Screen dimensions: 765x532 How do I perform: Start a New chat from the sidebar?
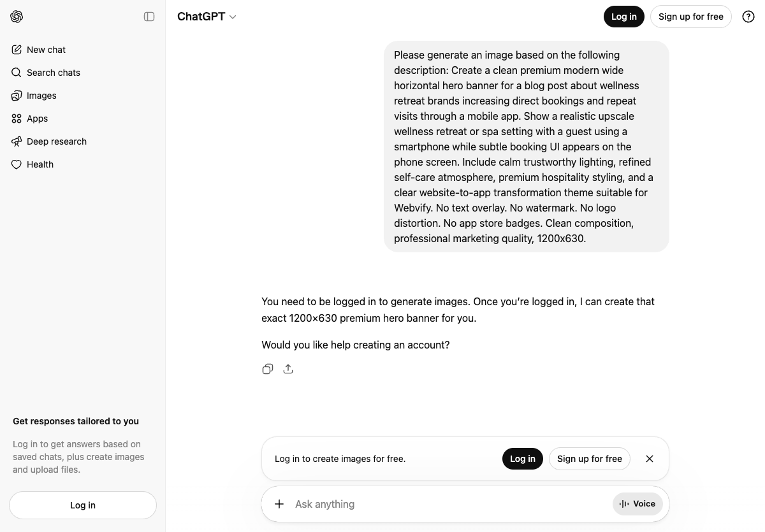point(45,49)
